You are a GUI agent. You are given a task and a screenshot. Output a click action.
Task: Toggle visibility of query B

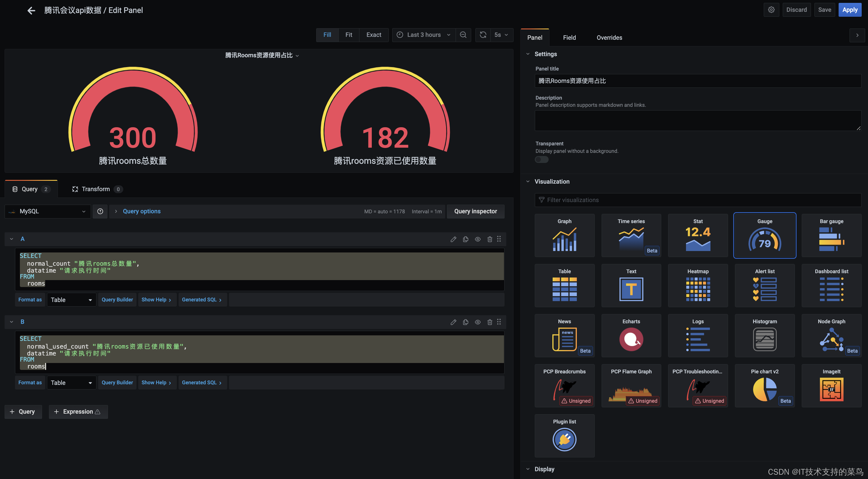pyautogui.click(x=477, y=322)
